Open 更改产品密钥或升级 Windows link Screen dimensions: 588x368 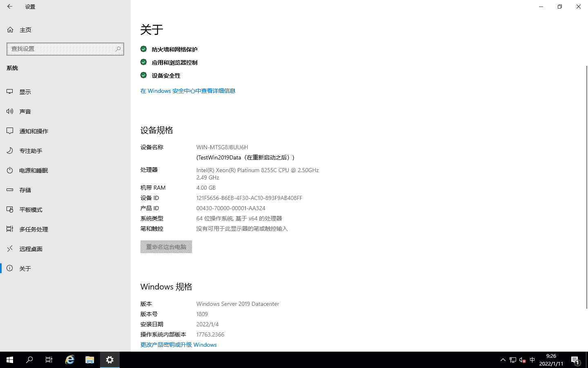[178, 345]
